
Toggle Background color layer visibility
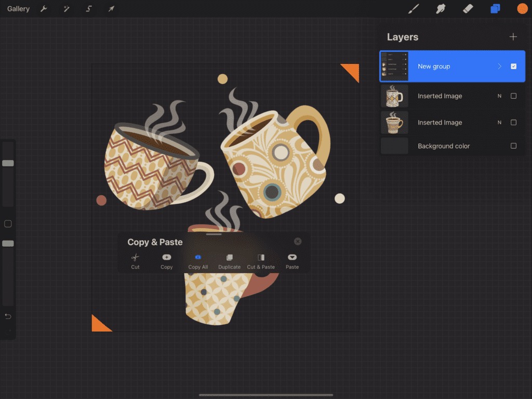(x=513, y=146)
